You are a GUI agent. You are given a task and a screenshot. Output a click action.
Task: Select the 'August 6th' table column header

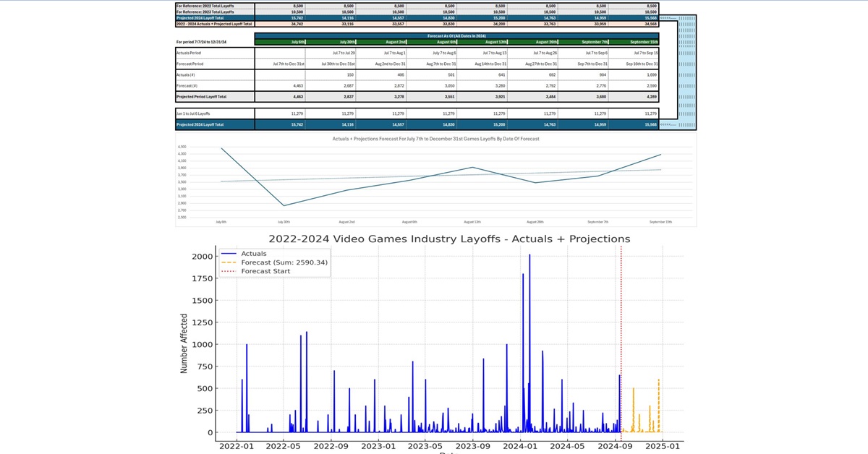click(x=446, y=42)
